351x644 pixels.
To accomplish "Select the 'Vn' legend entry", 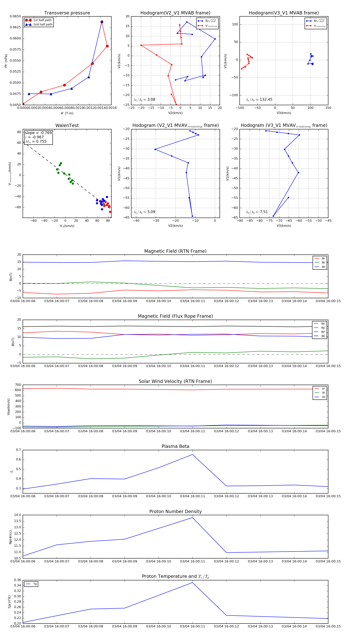I will coord(320,397).
